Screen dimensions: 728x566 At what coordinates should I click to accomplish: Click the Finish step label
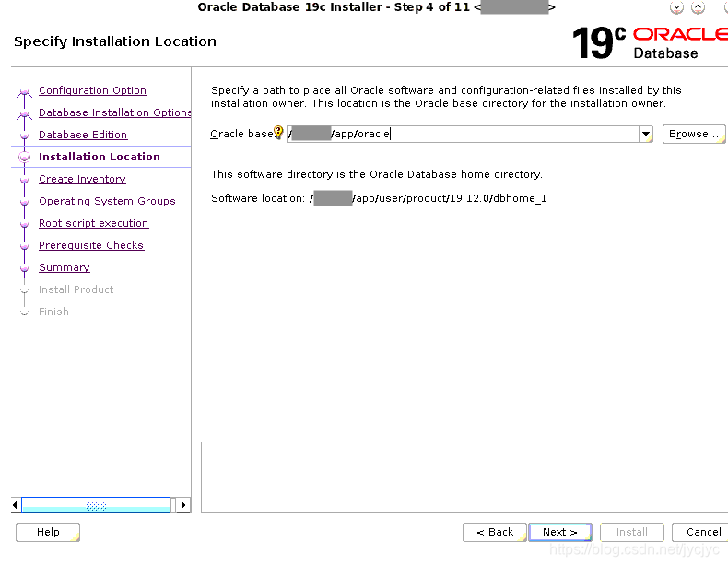53,312
